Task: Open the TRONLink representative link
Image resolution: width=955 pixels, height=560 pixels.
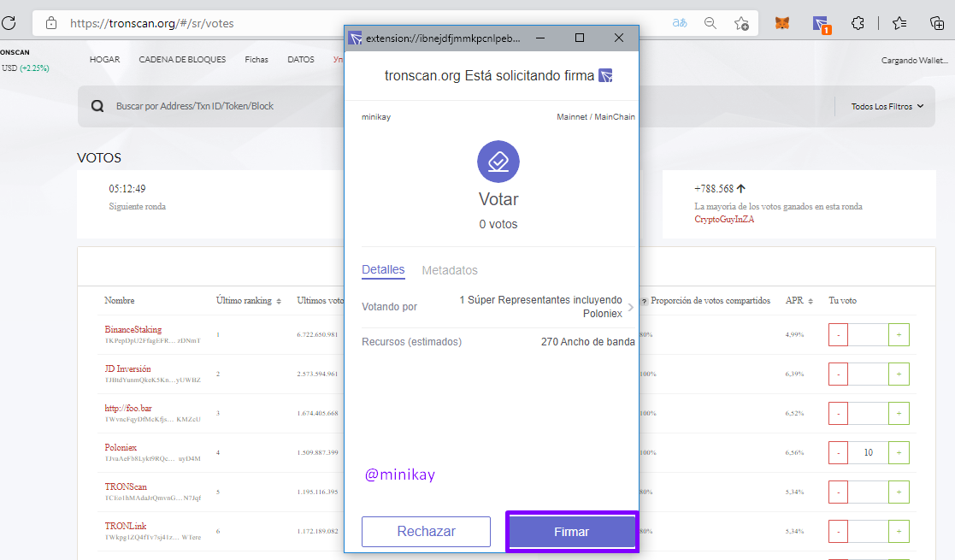Action: coord(126,527)
